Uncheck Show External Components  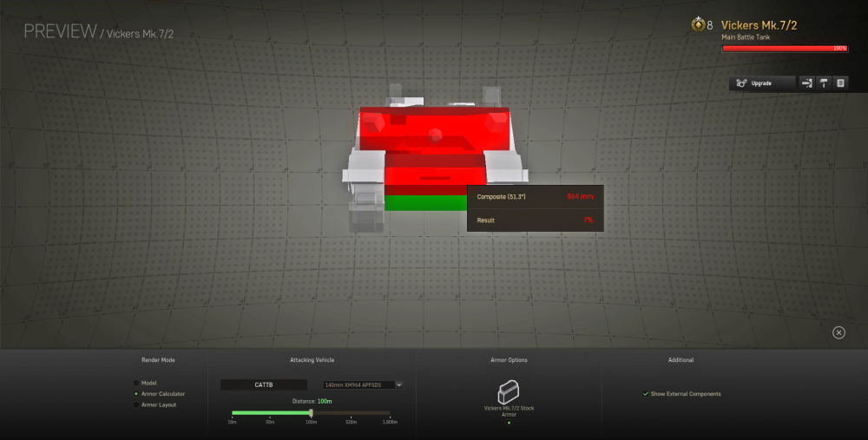click(646, 394)
